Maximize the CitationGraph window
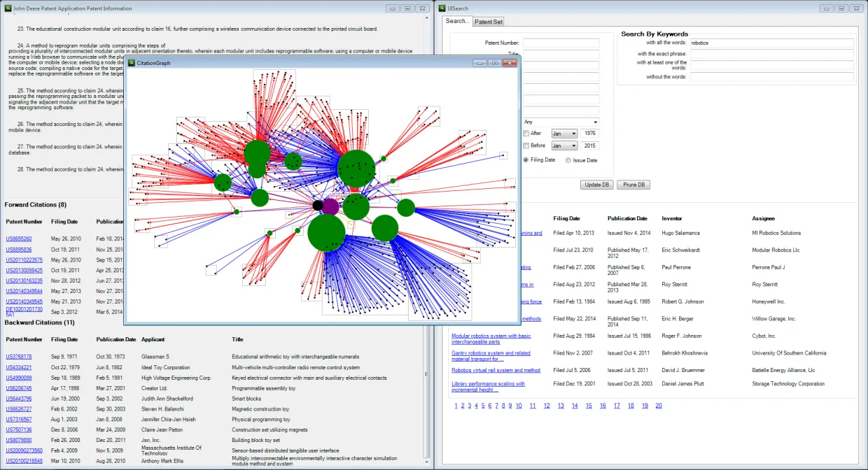The height and width of the screenshot is (470, 868). [x=494, y=63]
